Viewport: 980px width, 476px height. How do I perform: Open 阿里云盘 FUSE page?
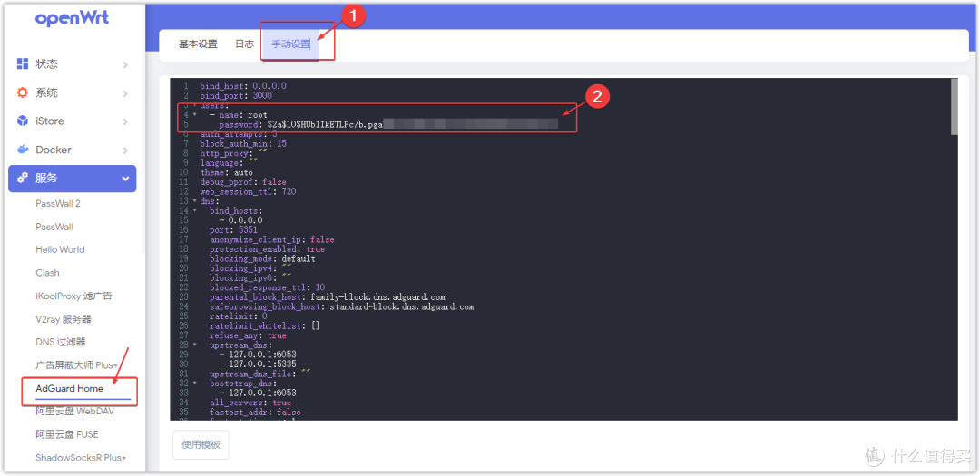67,434
